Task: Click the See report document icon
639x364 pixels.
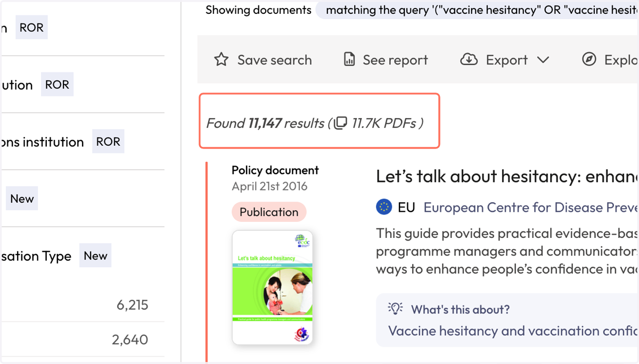Action: [349, 60]
